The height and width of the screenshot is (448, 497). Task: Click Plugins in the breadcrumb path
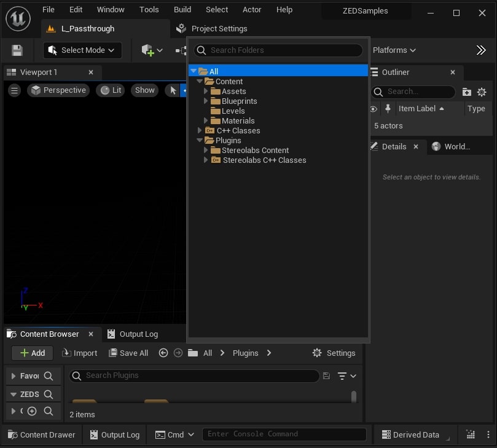[245, 353]
